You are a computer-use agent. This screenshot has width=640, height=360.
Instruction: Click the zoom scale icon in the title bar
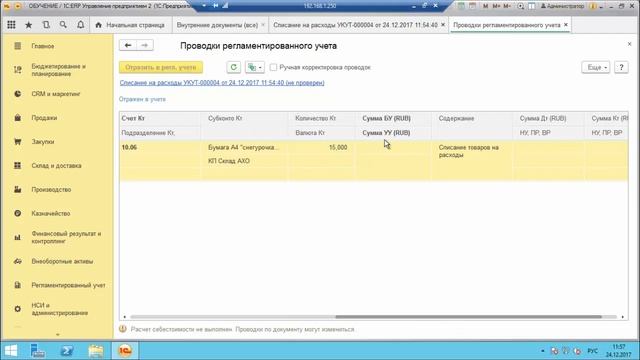(520, 6)
